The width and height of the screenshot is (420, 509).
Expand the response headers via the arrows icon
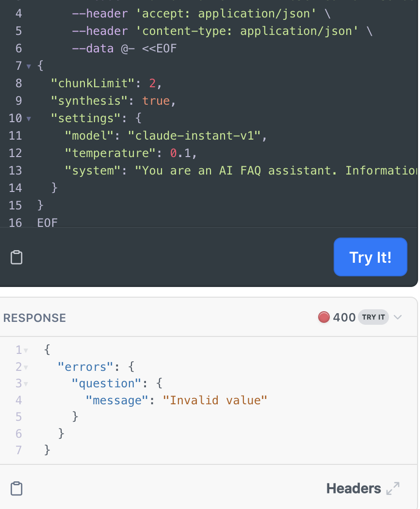(393, 489)
